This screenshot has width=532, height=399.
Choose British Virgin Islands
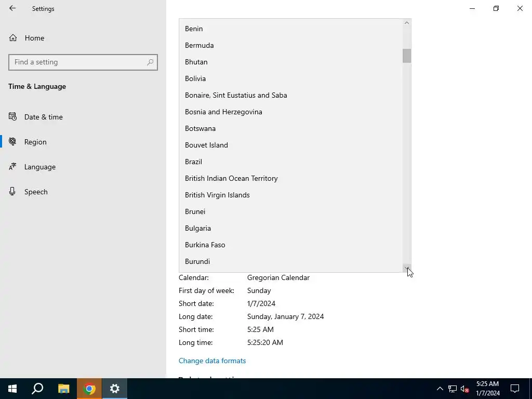pos(291,195)
